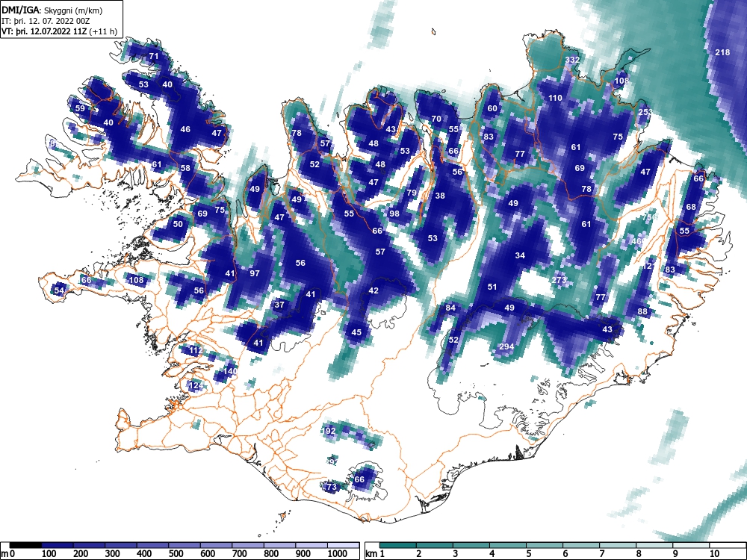
Task: Click the visibility value 112
Action: pyautogui.click(x=196, y=350)
